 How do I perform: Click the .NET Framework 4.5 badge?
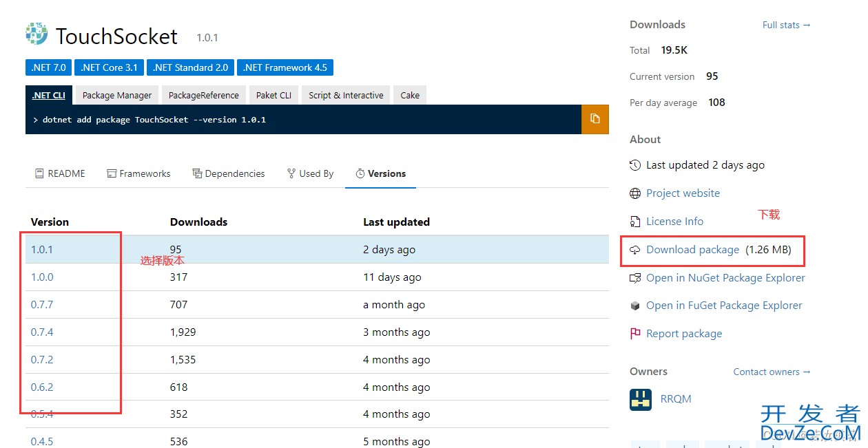point(285,67)
